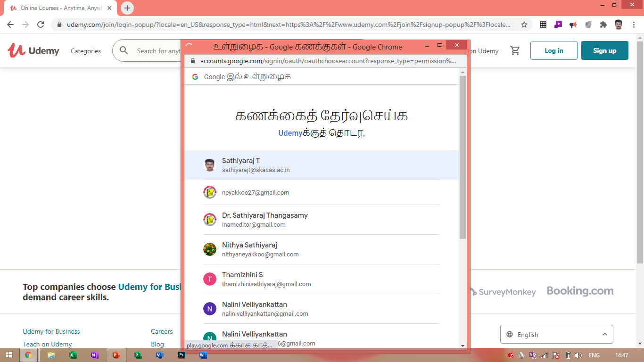Open the Categories menu on Udemy
The width and height of the screenshot is (644, 362).
coord(86,51)
